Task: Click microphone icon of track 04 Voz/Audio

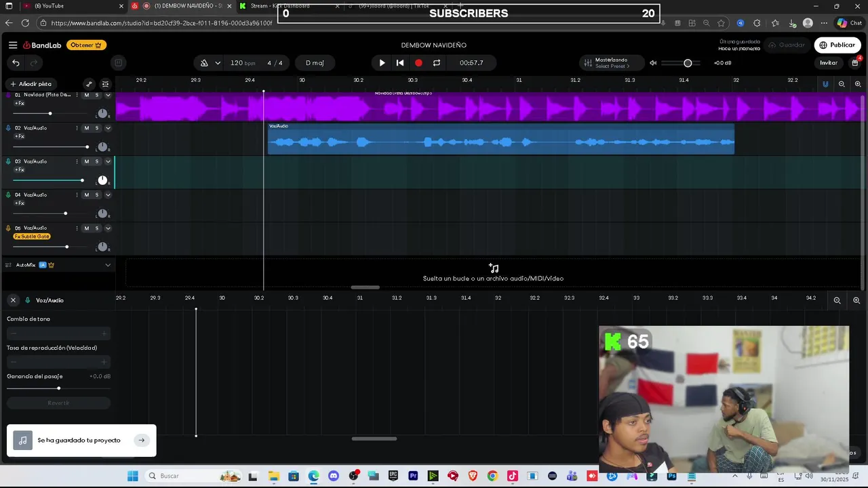Action: pos(9,195)
